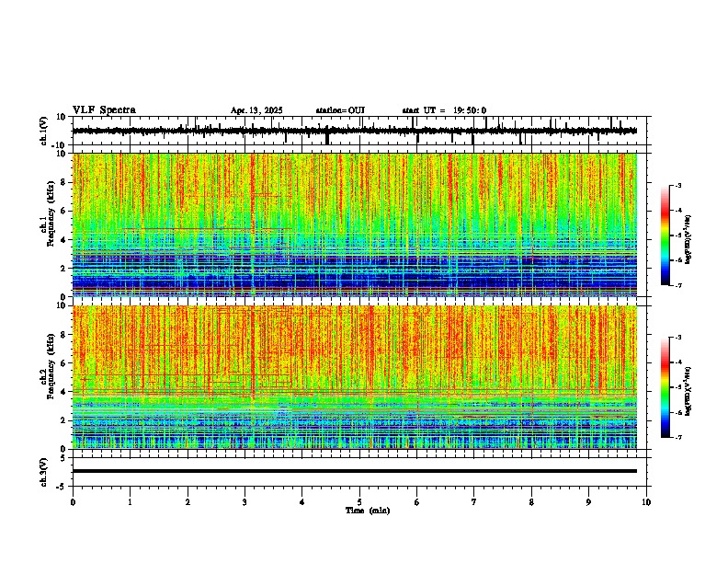Click the "-7" tick on ch.2 colour bar
The image size is (728, 563).
[x=678, y=437]
